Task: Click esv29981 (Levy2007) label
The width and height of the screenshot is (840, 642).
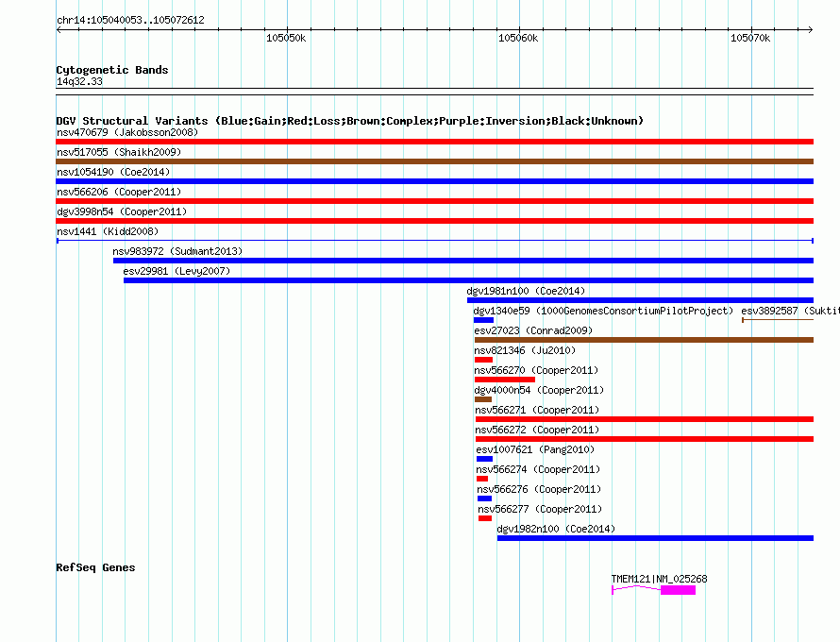Action: (176, 271)
